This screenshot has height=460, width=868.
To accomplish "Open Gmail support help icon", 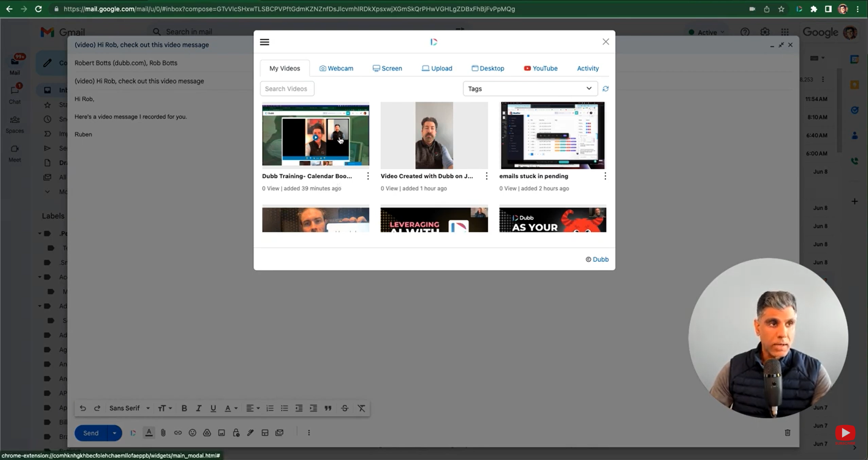I will (x=745, y=32).
